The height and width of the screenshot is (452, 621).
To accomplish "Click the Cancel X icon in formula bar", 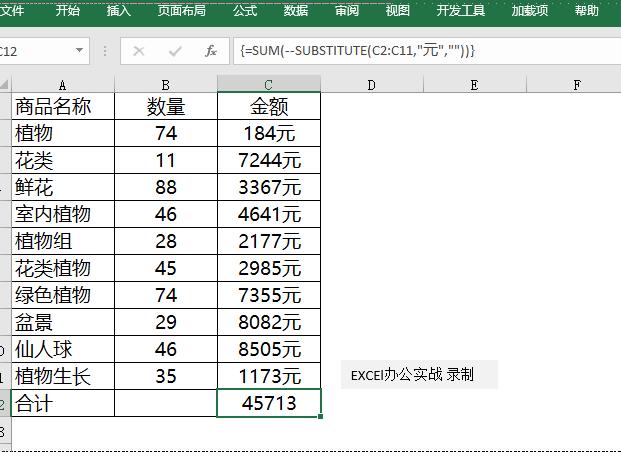I will 139,50.
